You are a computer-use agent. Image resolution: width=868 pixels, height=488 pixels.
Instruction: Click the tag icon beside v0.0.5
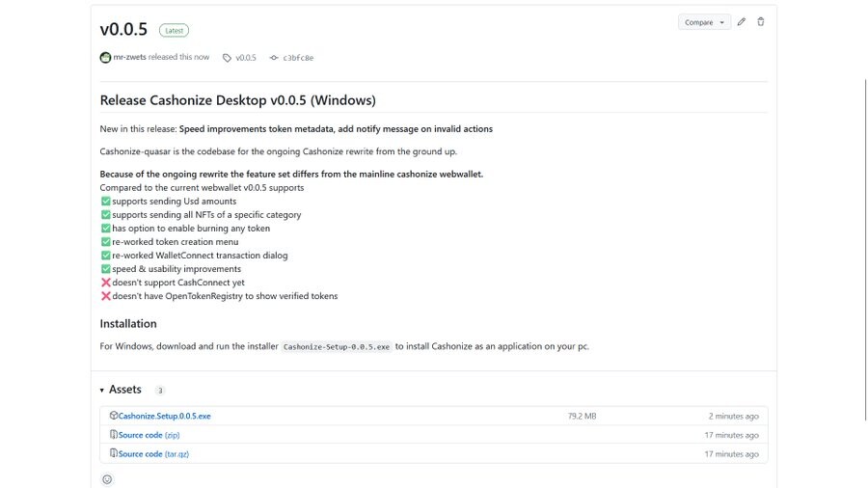(227, 58)
